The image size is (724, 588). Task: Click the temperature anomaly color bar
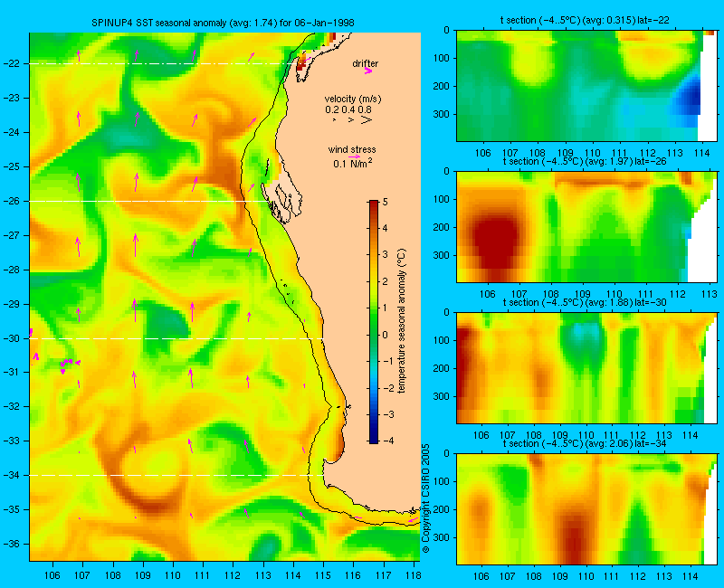pos(374,322)
